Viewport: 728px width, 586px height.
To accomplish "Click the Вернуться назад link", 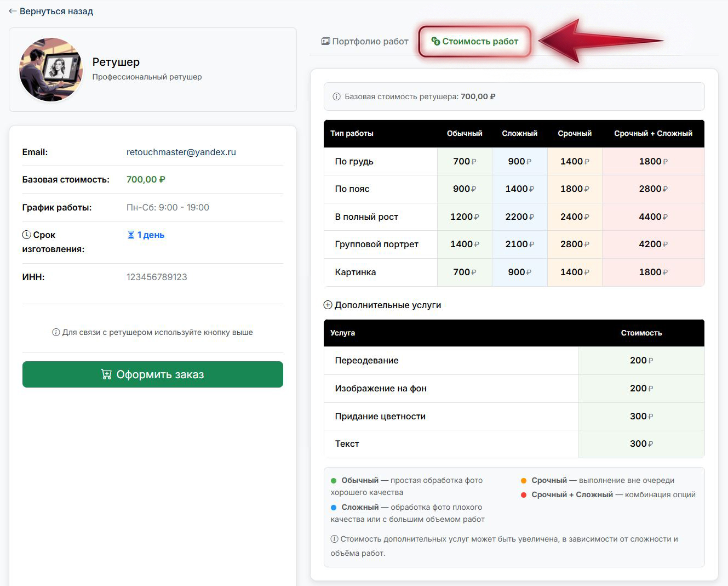I will 56,11.
